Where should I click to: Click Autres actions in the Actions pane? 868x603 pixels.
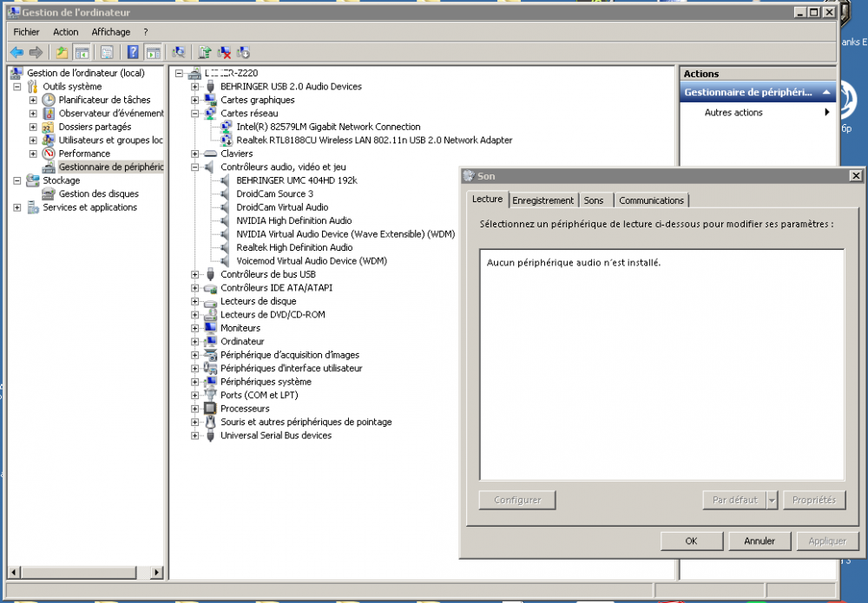click(733, 113)
